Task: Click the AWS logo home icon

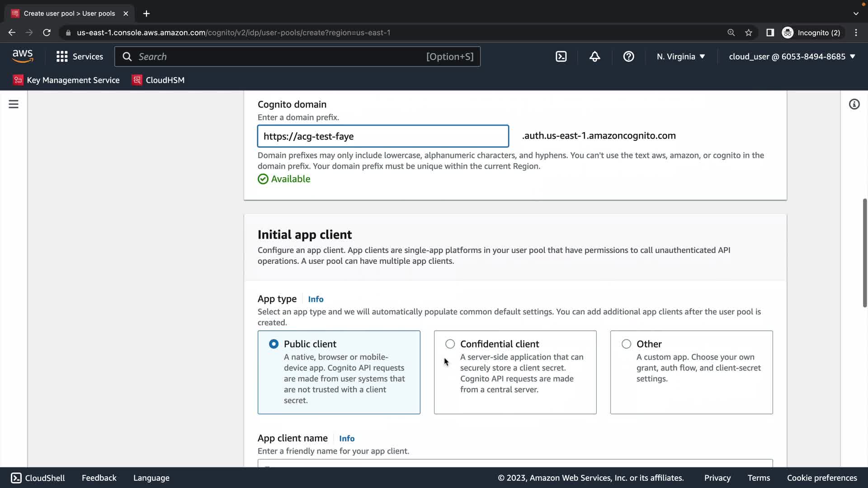Action: point(23,56)
